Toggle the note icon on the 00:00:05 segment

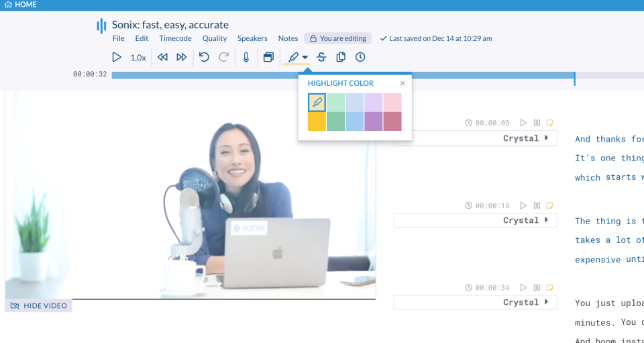(x=549, y=123)
